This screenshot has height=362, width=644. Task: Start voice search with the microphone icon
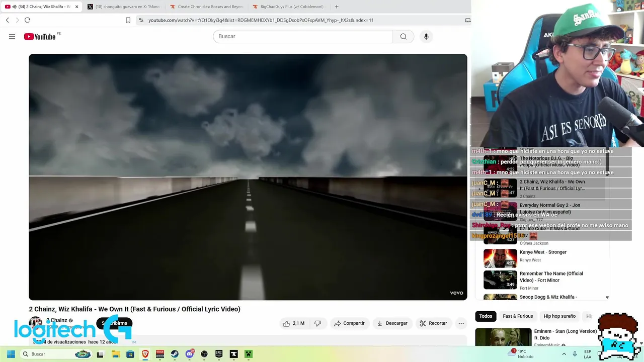click(426, 36)
